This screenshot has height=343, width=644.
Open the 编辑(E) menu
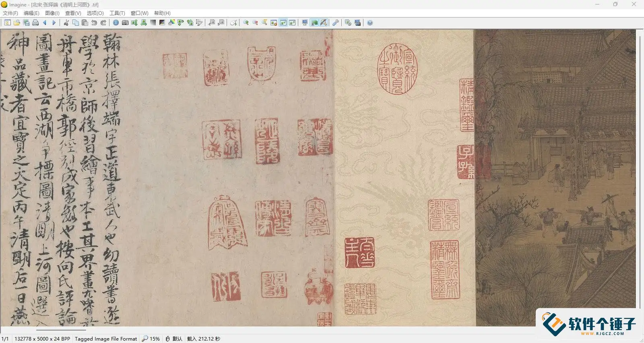click(x=31, y=13)
